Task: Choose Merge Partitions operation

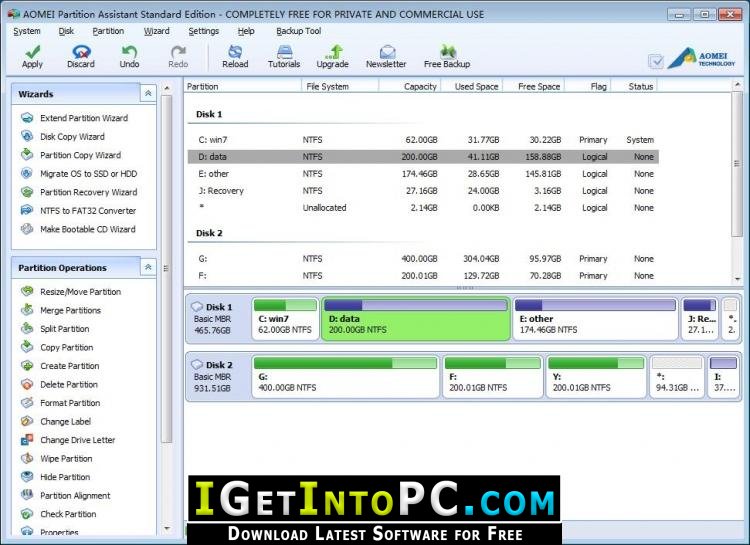Action: [61, 310]
